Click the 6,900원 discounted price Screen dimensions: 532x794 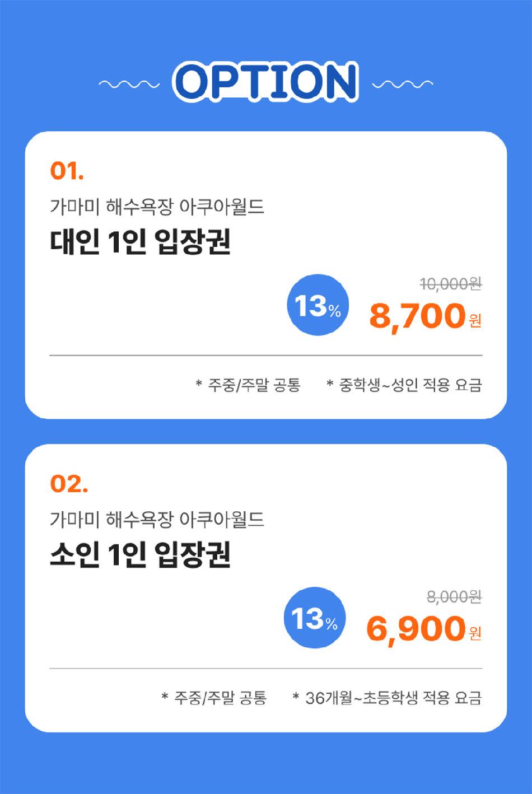(423, 629)
